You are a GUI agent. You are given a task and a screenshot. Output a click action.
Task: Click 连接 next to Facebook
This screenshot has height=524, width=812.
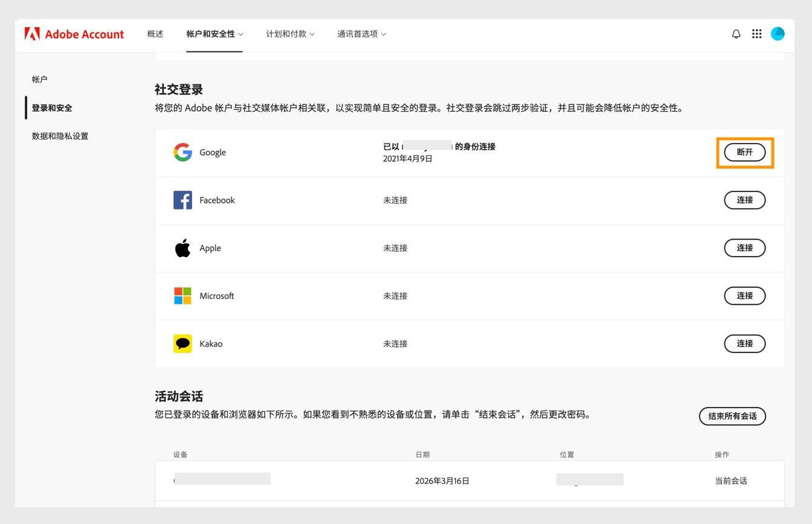pos(744,200)
